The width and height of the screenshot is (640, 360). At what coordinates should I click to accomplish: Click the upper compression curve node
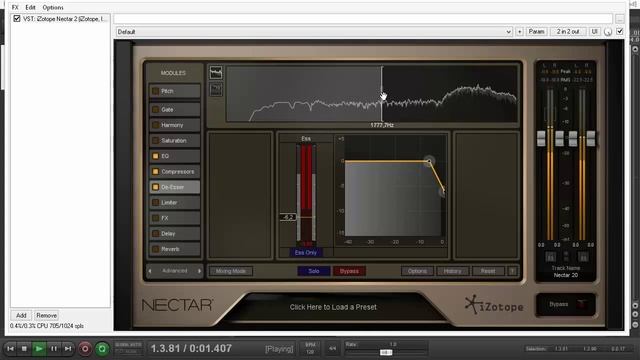click(429, 161)
